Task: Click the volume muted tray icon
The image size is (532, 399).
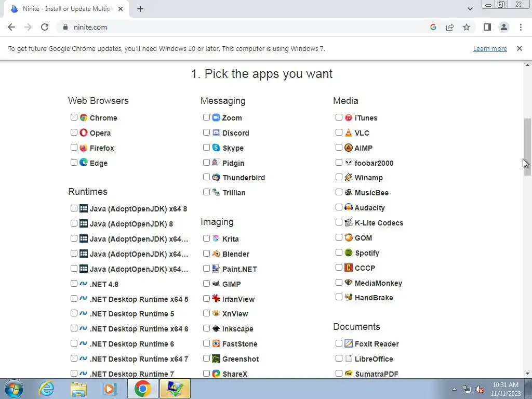Action: pyautogui.click(x=480, y=390)
